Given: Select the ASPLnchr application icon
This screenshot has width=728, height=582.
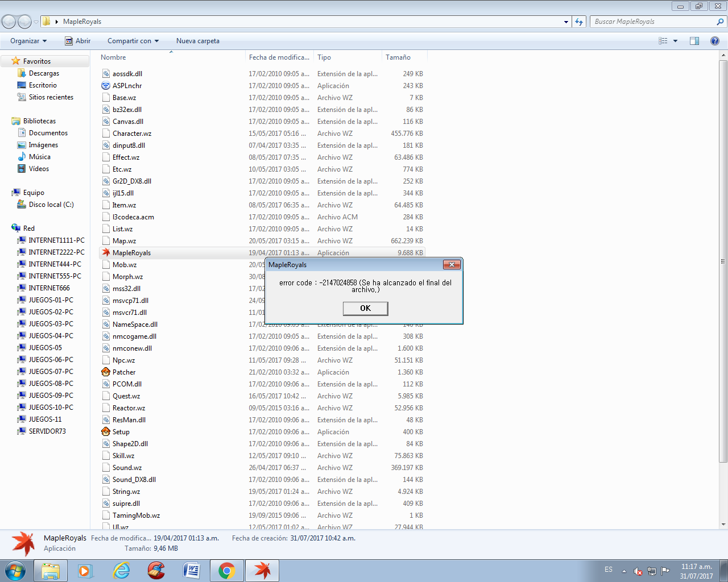Looking at the screenshot, I should pyautogui.click(x=106, y=86).
